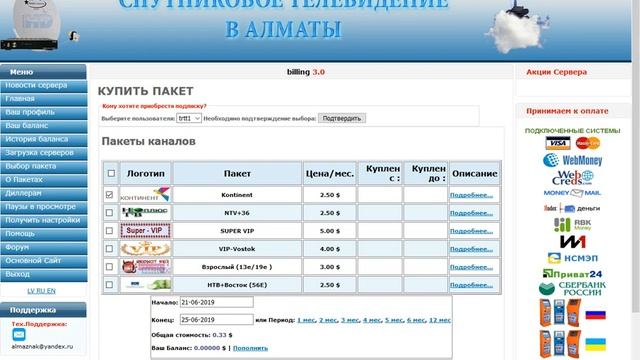Open Новости сервера menu item

(x=43, y=85)
